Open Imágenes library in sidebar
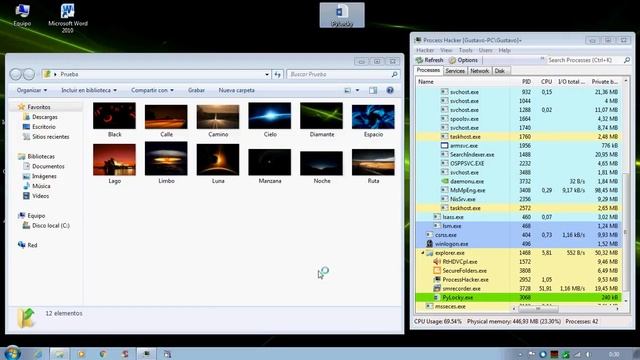The image size is (640, 360). (40, 176)
